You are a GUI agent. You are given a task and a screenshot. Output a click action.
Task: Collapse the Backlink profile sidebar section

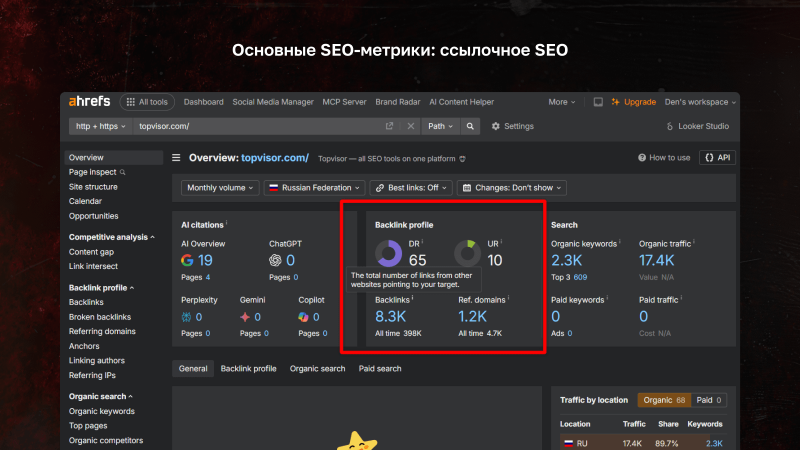coord(102,288)
